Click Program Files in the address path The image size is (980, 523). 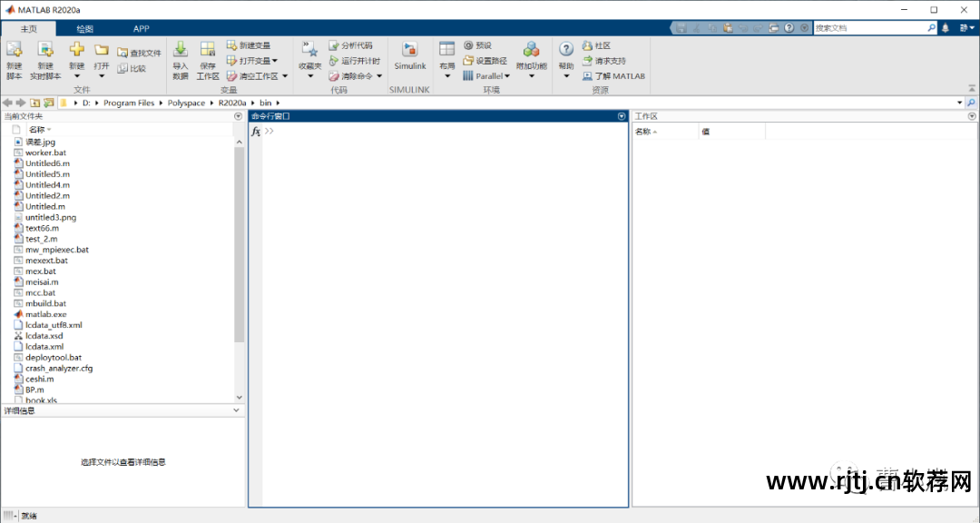[x=129, y=103]
